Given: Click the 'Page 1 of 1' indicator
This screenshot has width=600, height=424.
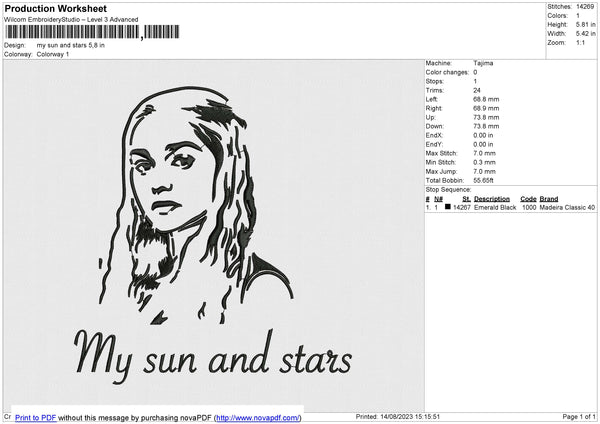Looking at the screenshot, I should (x=579, y=416).
